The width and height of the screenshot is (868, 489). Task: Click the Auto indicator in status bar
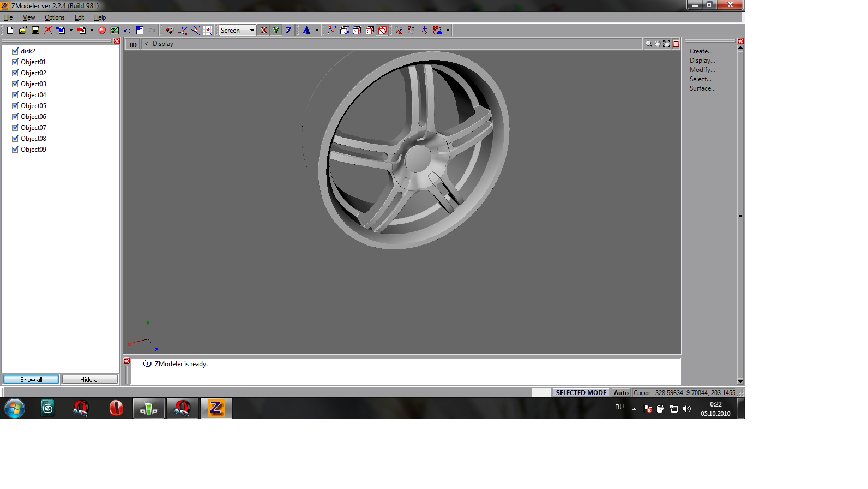pos(621,392)
